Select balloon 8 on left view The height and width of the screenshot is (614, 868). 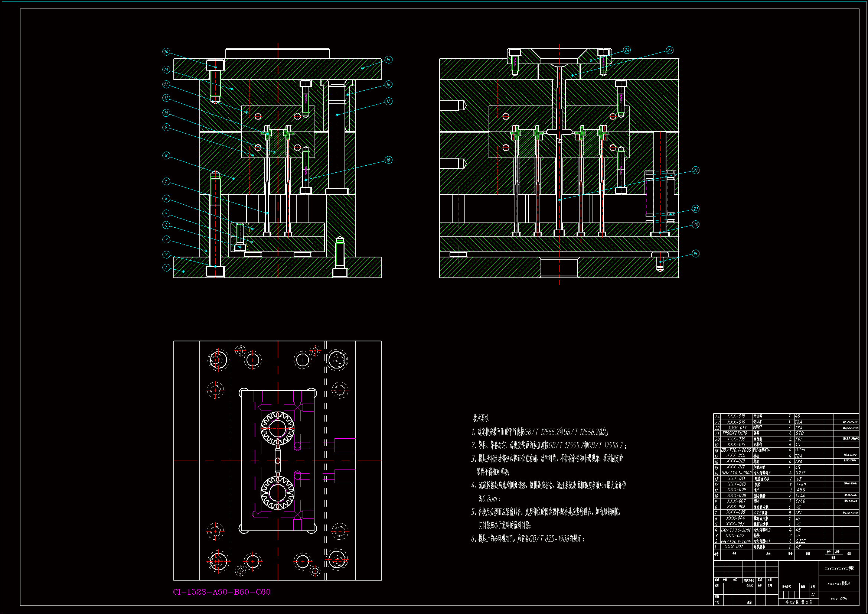point(166,156)
